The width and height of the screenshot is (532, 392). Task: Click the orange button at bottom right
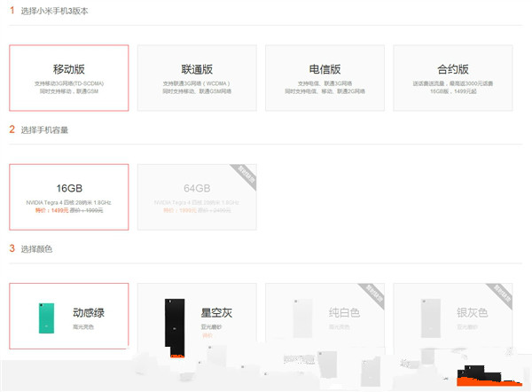(486, 382)
